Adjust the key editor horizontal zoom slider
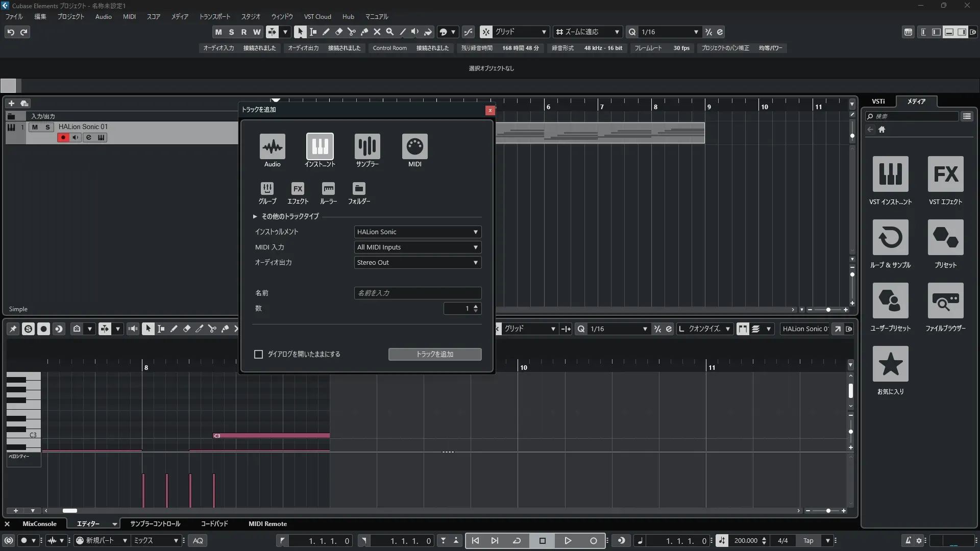 (x=828, y=511)
